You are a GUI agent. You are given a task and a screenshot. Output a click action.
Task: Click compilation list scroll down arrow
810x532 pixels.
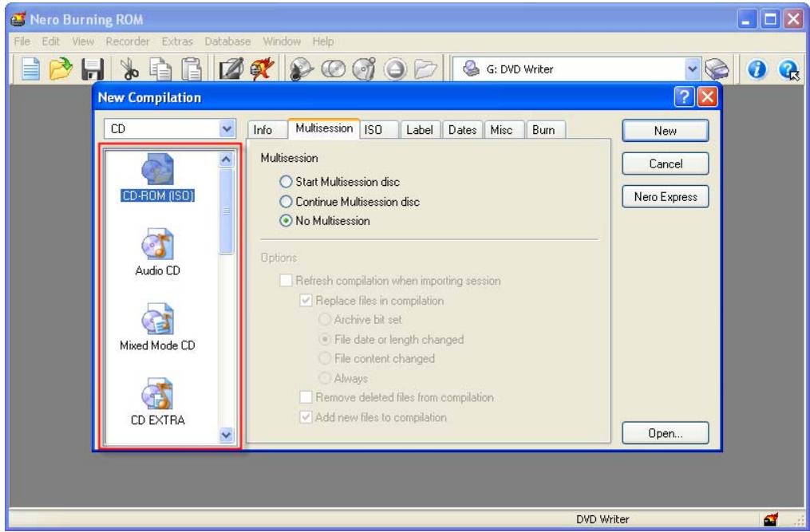(x=226, y=435)
